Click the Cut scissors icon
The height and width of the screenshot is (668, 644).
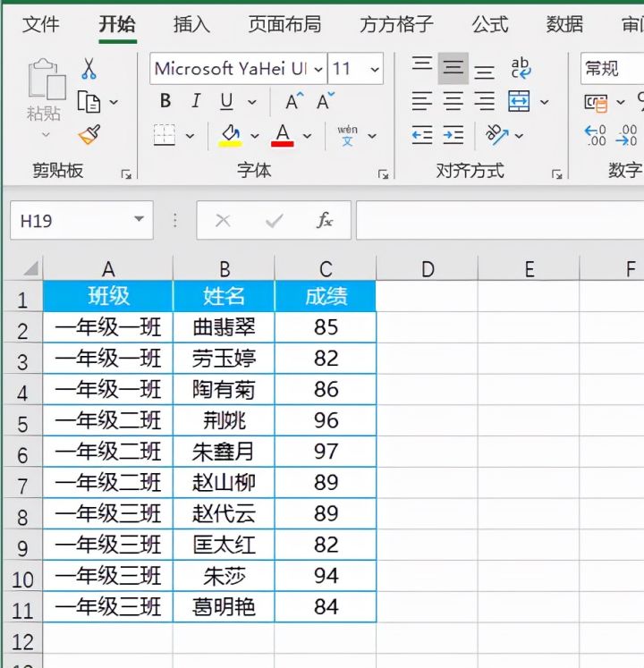coord(89,69)
